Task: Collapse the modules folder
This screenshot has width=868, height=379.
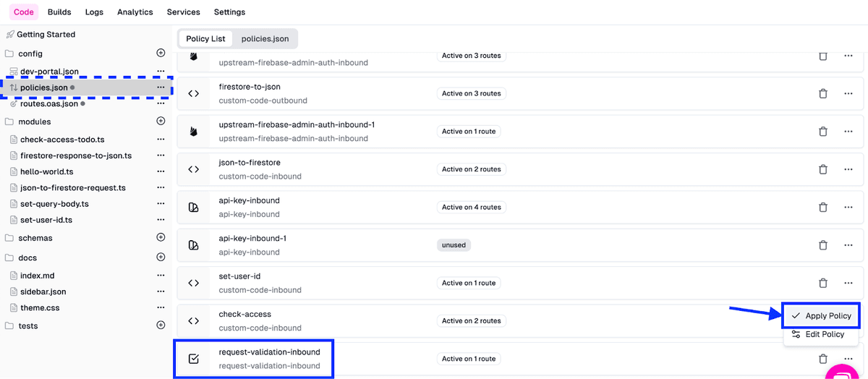Action: 34,122
